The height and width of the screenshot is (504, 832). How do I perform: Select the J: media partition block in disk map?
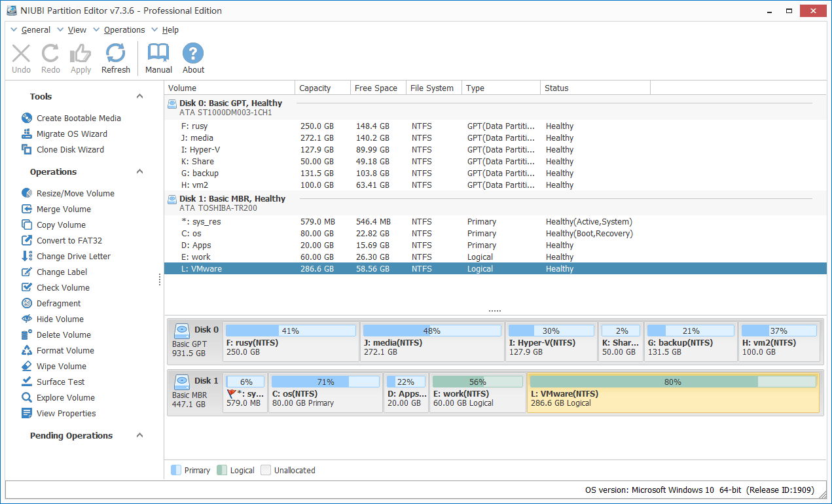[x=432, y=341]
